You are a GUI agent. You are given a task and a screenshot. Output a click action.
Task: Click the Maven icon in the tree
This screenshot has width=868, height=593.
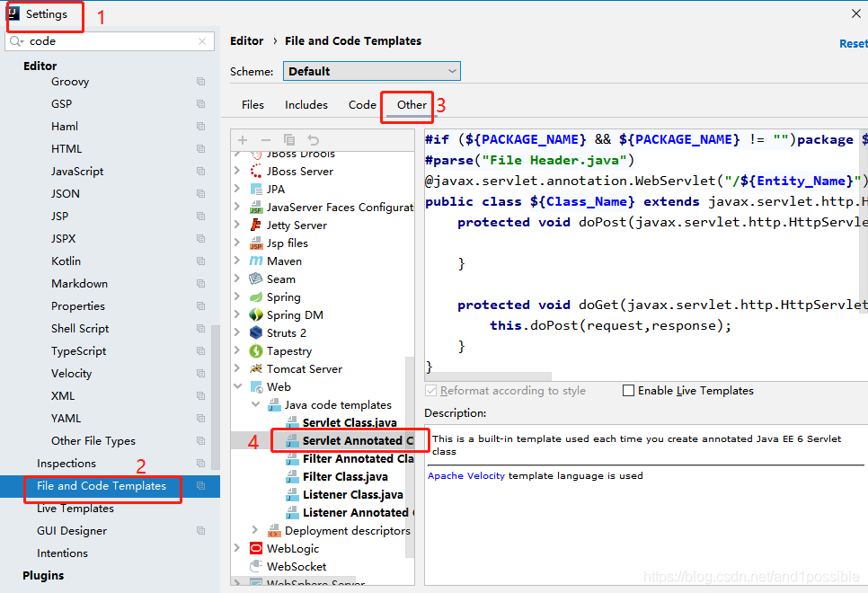click(x=256, y=261)
